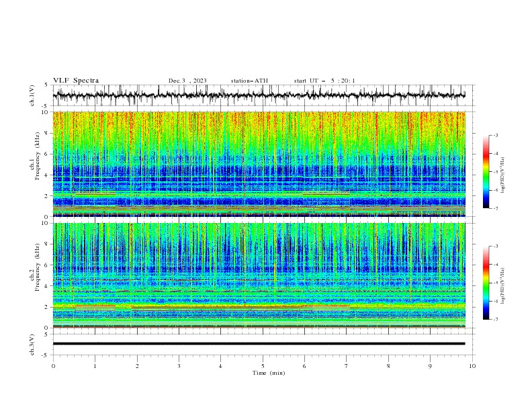Click the ch.1 color scale bar
The width and height of the screenshot is (532, 411).
coord(486,172)
